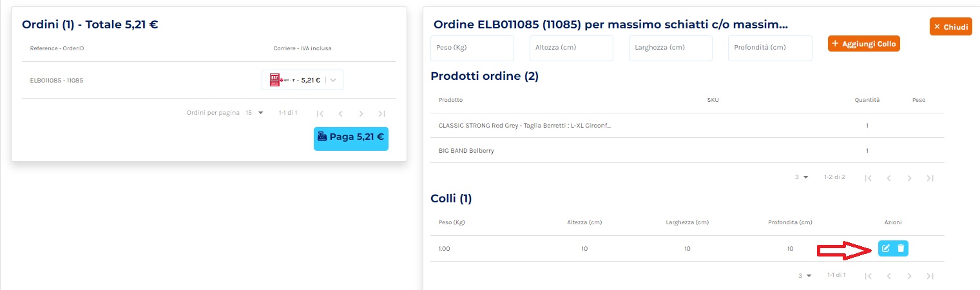The height and width of the screenshot is (290, 980).
Task: Jump to last page in Colli table
Action: pyautogui.click(x=930, y=276)
